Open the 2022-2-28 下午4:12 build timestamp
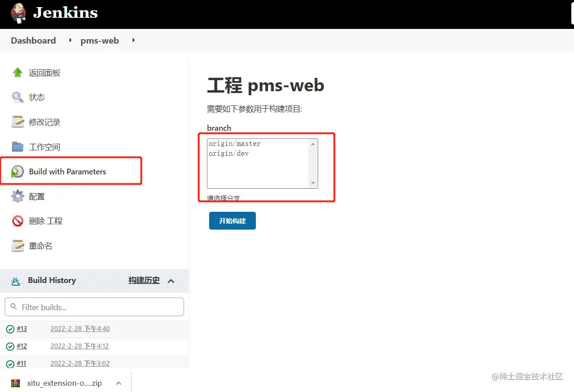Image resolution: width=574 pixels, height=392 pixels. pos(80,346)
